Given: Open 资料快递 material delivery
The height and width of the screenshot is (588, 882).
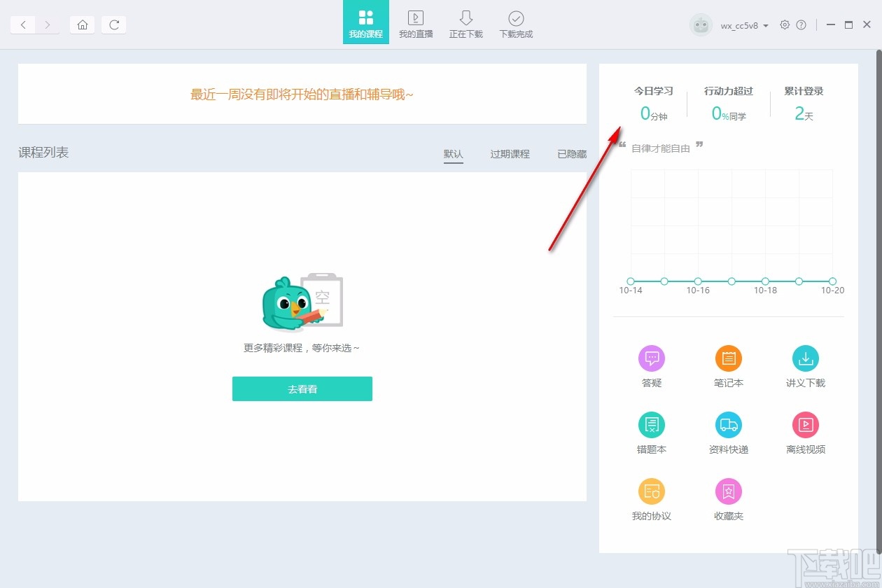Looking at the screenshot, I should pos(728,430).
